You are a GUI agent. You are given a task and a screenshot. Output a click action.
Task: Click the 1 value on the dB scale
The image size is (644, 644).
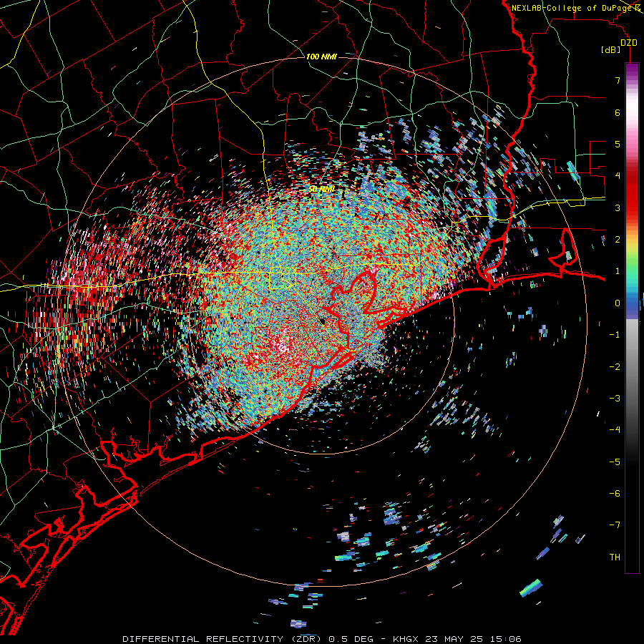tap(618, 271)
